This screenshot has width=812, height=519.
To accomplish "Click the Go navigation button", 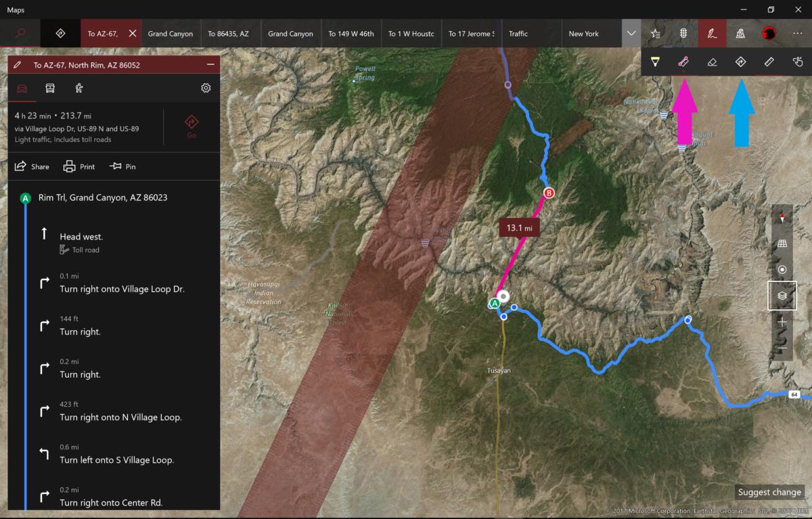I will pyautogui.click(x=191, y=126).
